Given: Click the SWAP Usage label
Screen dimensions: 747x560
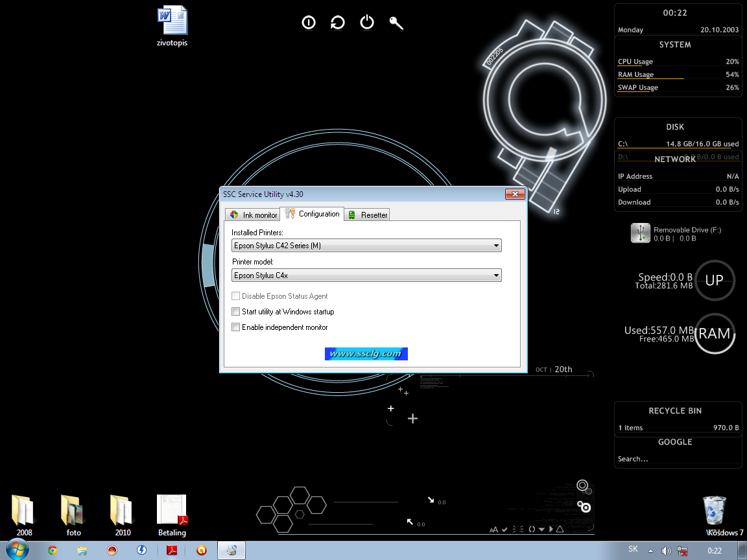Looking at the screenshot, I should click(638, 87).
